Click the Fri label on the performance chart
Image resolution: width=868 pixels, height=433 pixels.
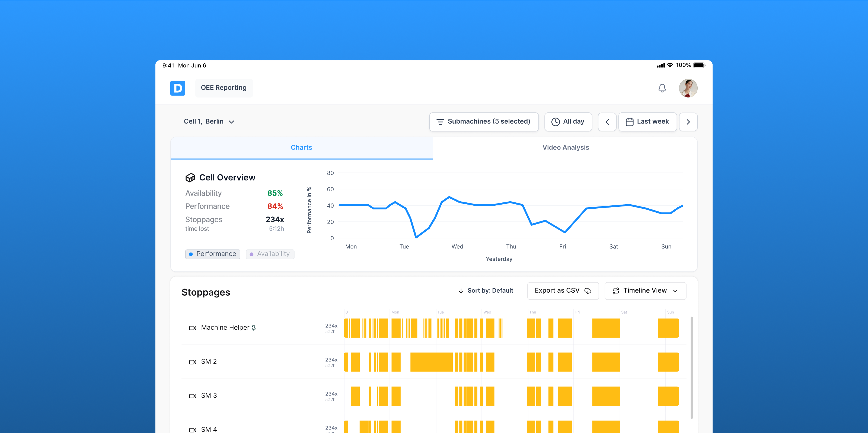click(562, 247)
